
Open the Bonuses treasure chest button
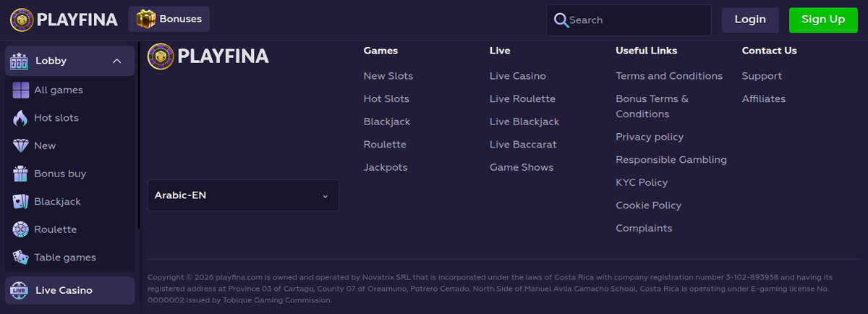click(x=169, y=20)
